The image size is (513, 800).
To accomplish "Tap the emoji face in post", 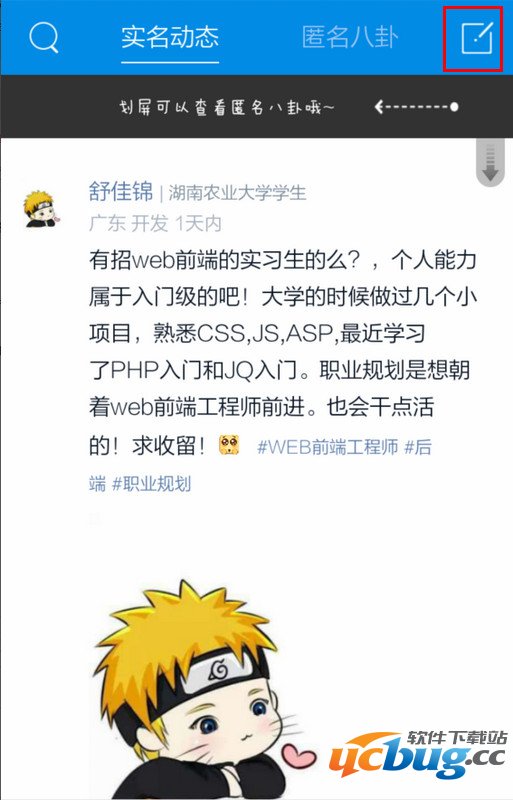I will 229,445.
